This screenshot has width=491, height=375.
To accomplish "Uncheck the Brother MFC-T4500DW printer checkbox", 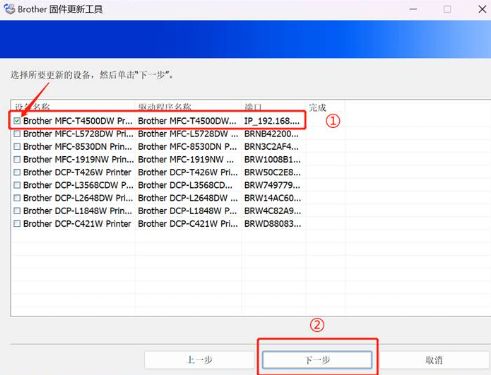I will (x=17, y=121).
